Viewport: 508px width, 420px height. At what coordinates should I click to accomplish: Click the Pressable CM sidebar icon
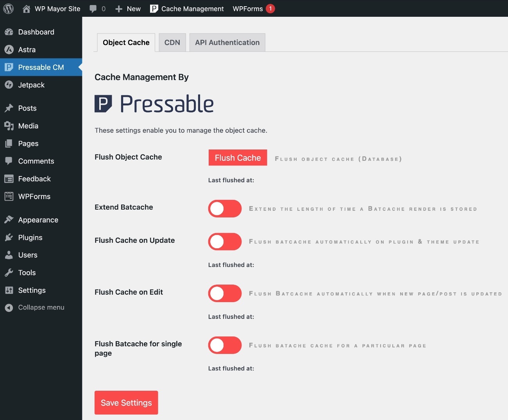(9, 67)
